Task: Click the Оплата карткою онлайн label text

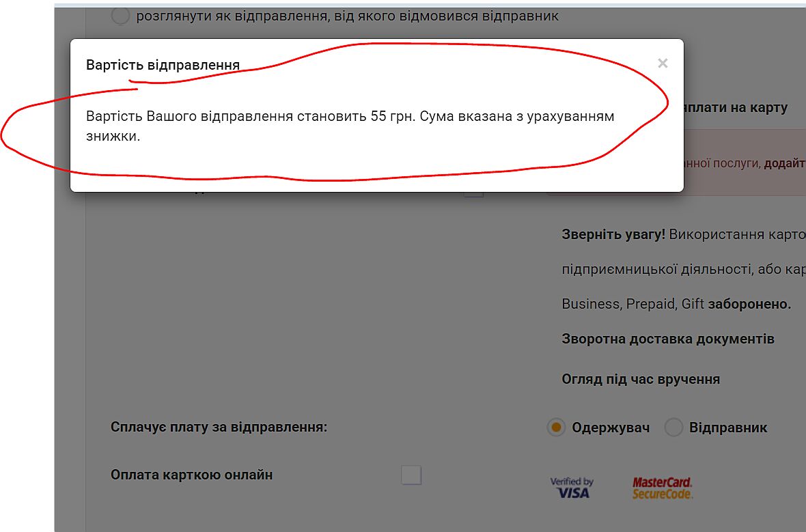Action: pos(191,475)
